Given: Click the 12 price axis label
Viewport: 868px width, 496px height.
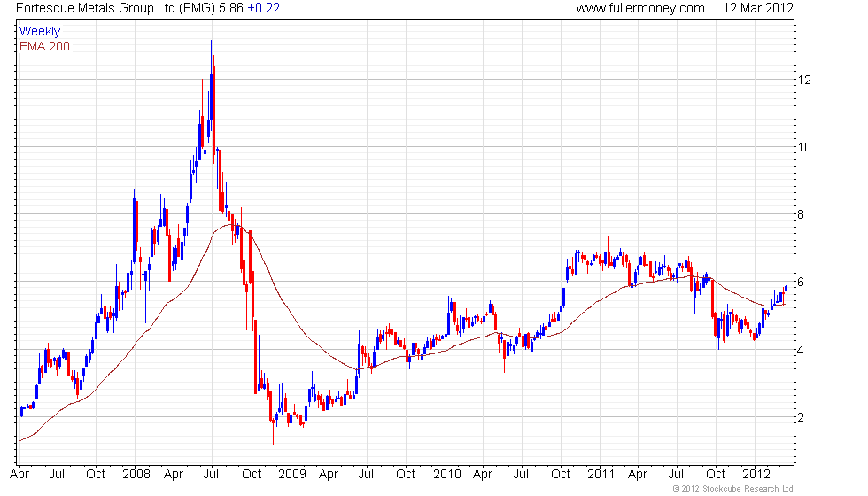Looking at the screenshot, I should click(x=804, y=80).
